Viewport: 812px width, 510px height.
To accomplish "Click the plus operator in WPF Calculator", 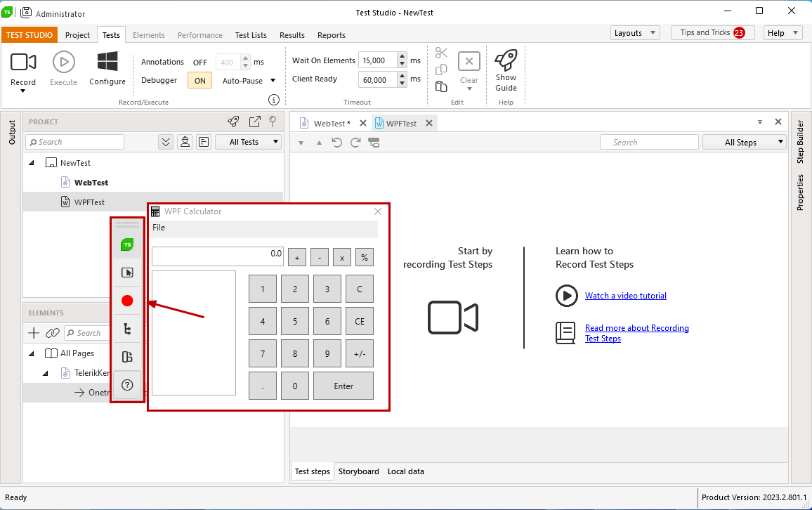I will (x=296, y=257).
